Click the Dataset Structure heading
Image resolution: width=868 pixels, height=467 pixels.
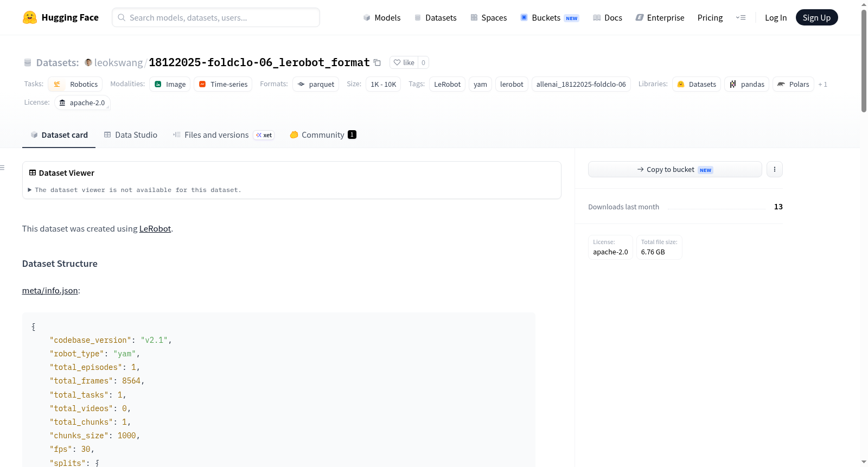tap(60, 264)
